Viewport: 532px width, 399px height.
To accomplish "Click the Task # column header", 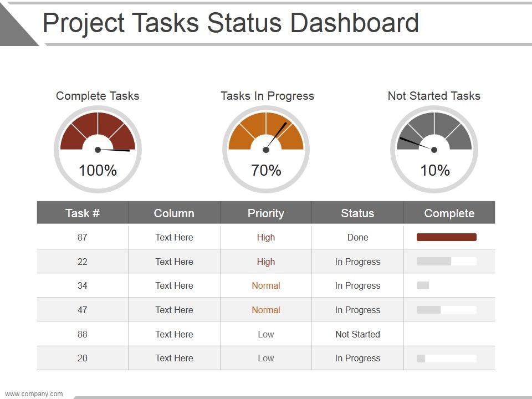I will click(x=83, y=213).
